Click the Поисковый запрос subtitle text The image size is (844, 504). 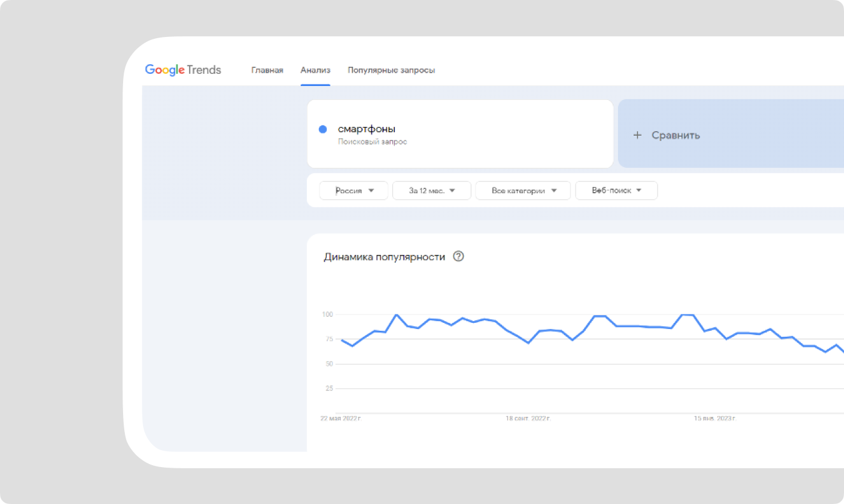(x=372, y=142)
